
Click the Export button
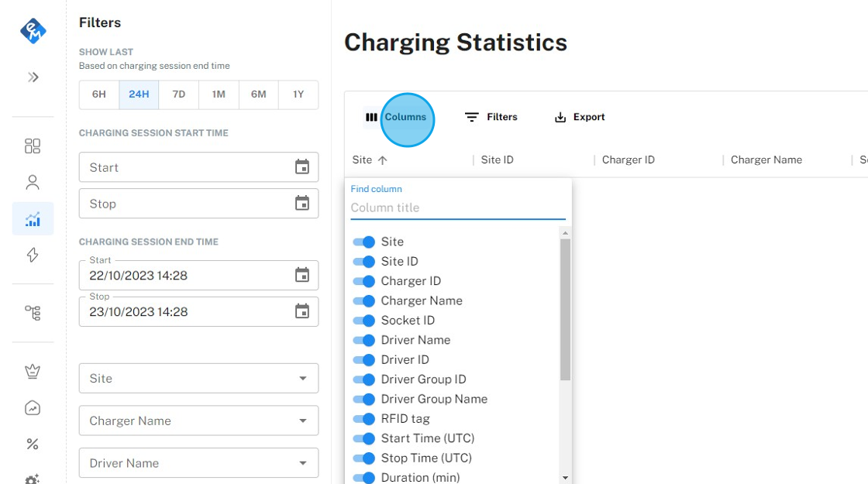tap(580, 118)
